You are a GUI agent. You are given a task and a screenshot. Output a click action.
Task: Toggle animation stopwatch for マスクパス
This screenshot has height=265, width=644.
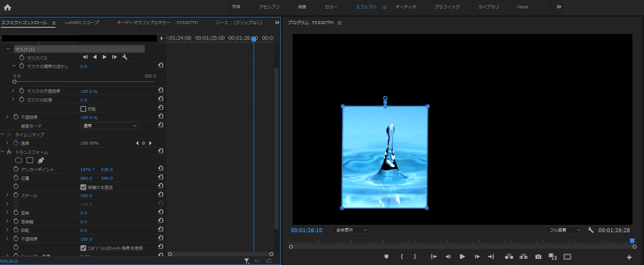[x=22, y=58]
